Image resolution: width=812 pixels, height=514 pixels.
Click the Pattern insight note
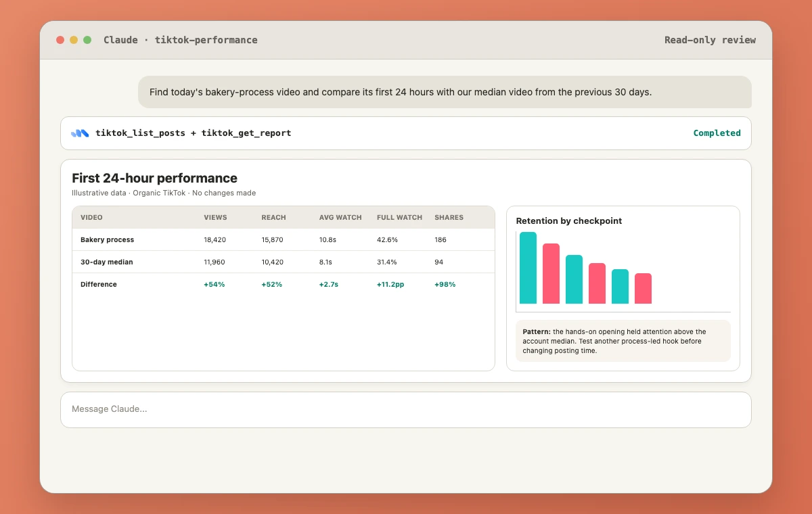[x=623, y=341]
